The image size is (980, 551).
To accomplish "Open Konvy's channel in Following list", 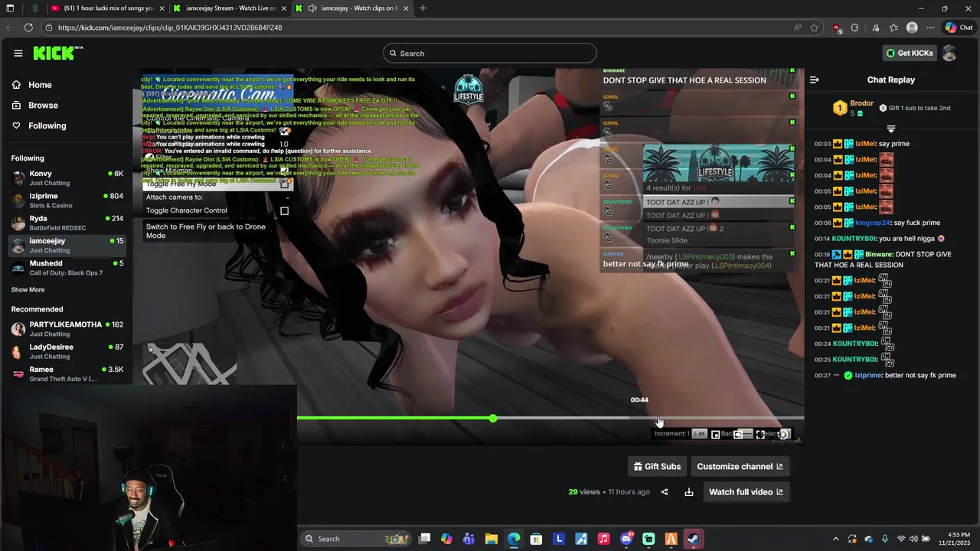I will click(67, 178).
